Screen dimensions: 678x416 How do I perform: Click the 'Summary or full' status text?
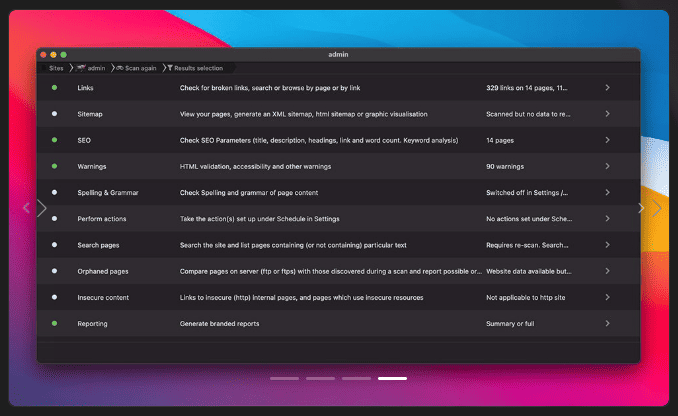click(510, 324)
